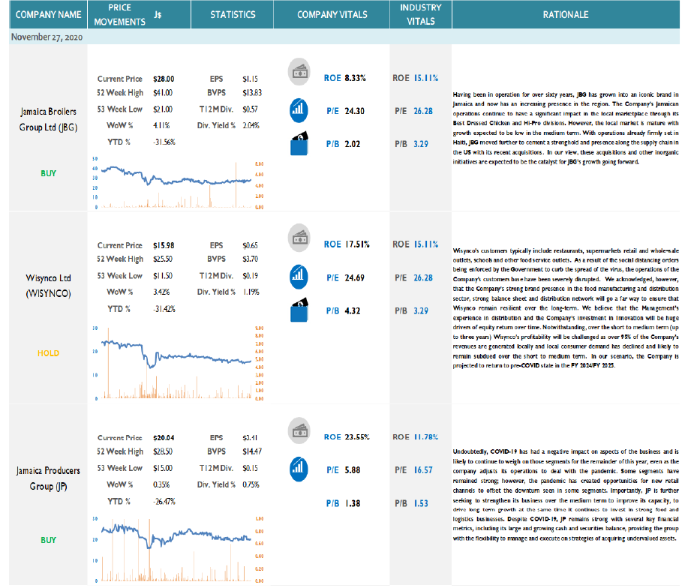This screenshot has width=700, height=588.
Task: Click the industry P/E value 16.57
Action: tap(422, 470)
